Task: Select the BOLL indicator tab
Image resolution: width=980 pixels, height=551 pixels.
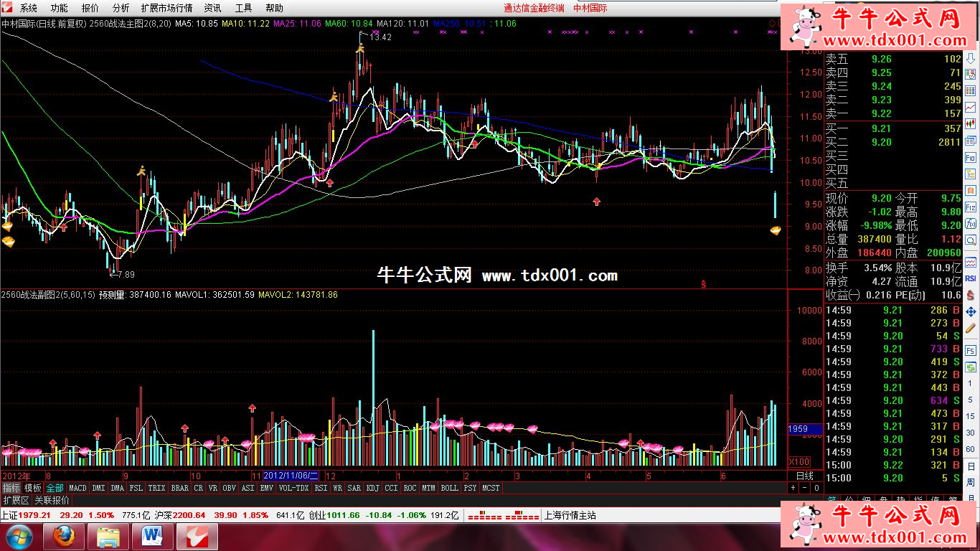Action: (449, 488)
